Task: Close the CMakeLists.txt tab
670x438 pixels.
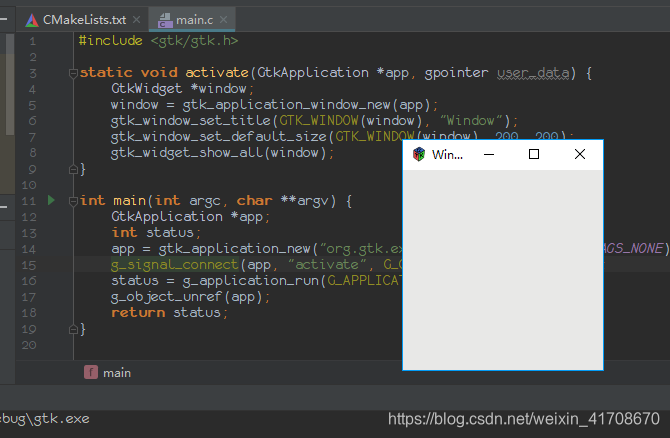Action: click(137, 20)
